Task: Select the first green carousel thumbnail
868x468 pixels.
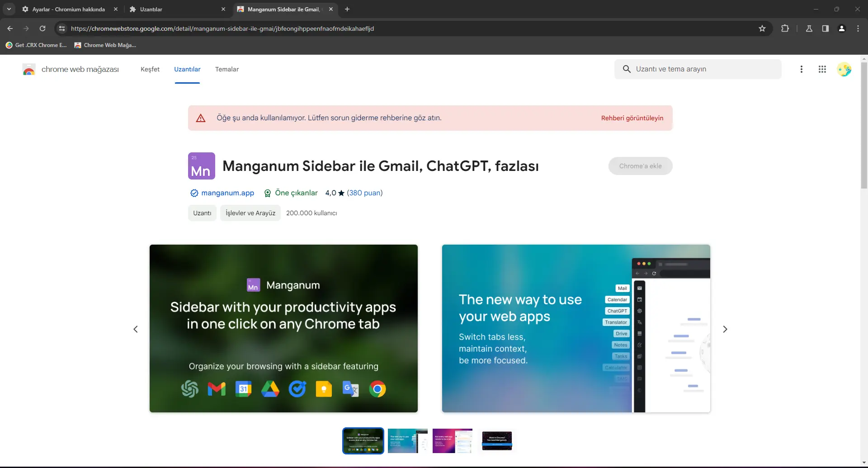Action: [363, 441]
